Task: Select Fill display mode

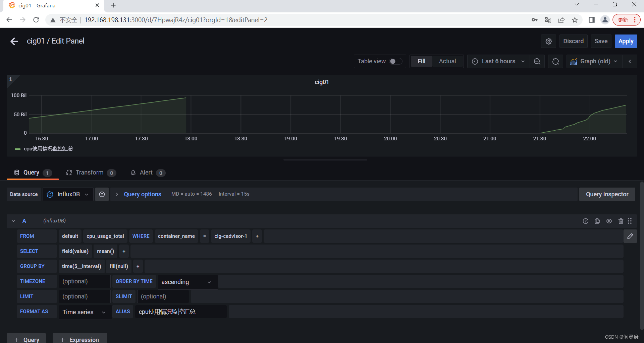Action: click(422, 61)
